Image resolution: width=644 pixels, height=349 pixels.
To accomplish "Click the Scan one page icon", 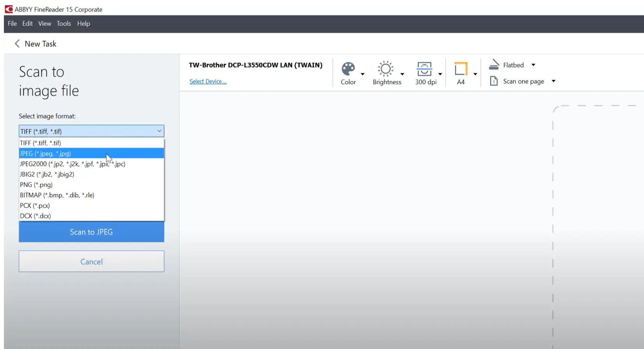I will (494, 81).
